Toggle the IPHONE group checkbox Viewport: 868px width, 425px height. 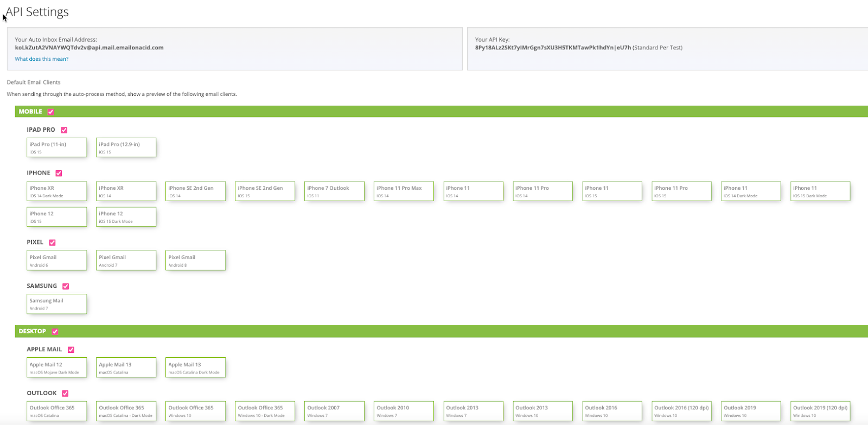tap(59, 173)
